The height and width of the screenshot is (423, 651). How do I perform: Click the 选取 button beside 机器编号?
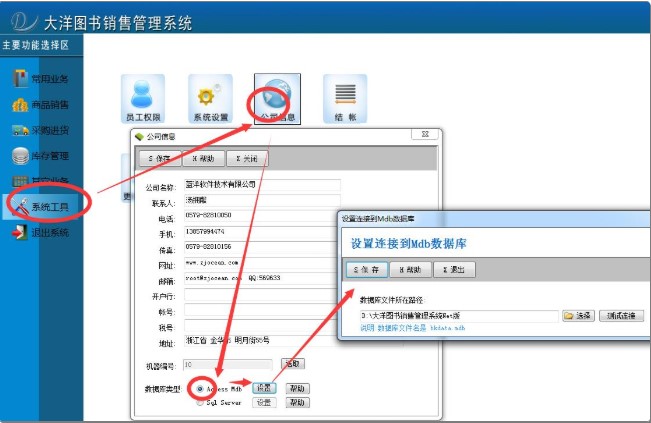pos(293,364)
